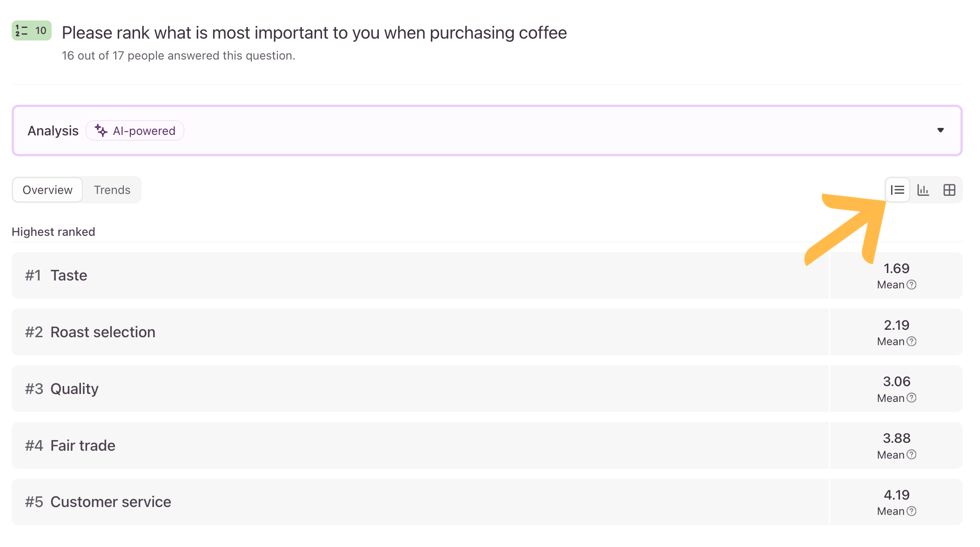Expand the Analysis panel dropdown arrow
Screen dimensions: 980x547
click(940, 130)
